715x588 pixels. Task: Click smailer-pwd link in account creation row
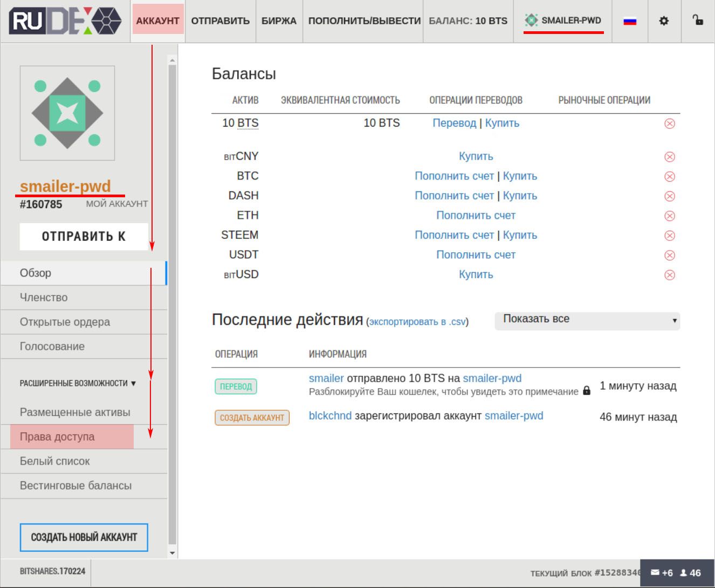pos(514,416)
